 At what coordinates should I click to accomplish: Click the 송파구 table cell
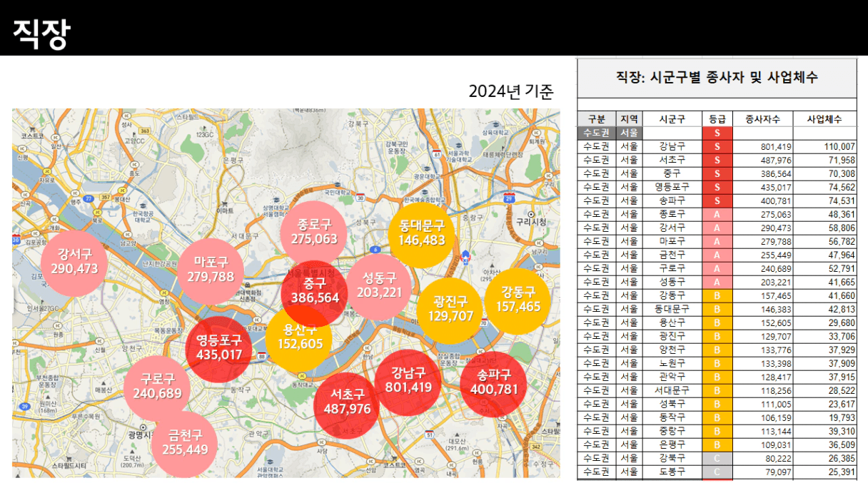(x=672, y=200)
